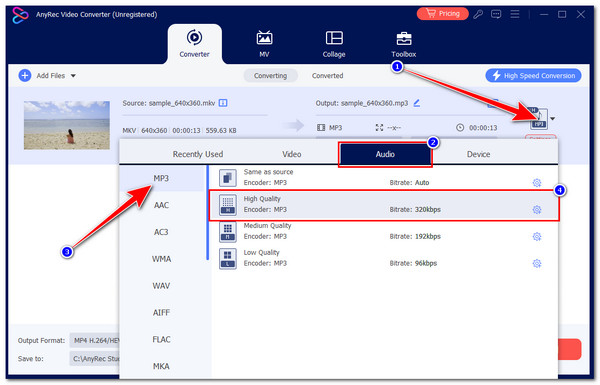The width and height of the screenshot is (600, 385).
Task: Click the source file info icon
Action: [x=223, y=103]
